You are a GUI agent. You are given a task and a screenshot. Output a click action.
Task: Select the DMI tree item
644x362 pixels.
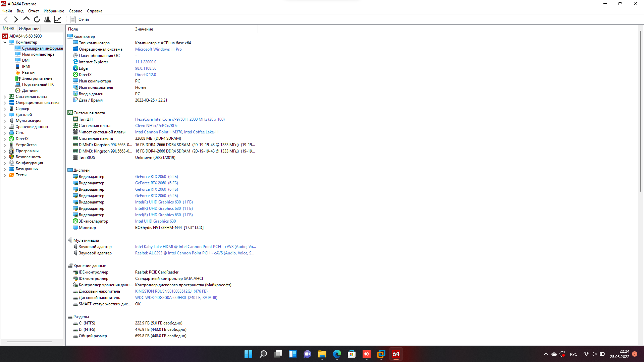click(x=22, y=60)
